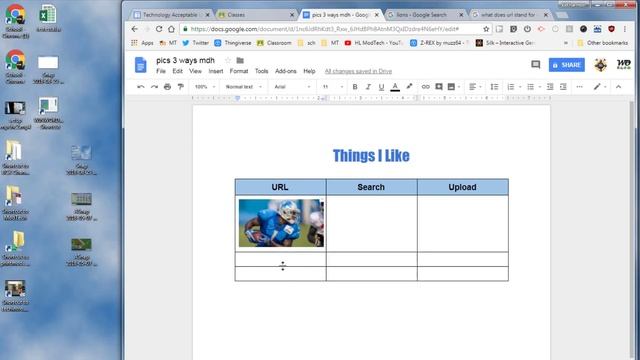
Task: Open the Twitter bookmark
Action: pyautogui.click(x=196, y=43)
